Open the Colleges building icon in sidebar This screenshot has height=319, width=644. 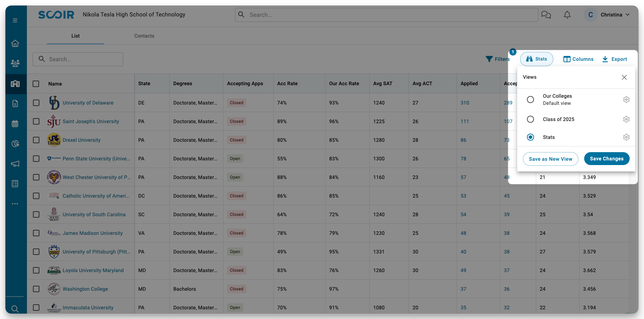[15, 84]
